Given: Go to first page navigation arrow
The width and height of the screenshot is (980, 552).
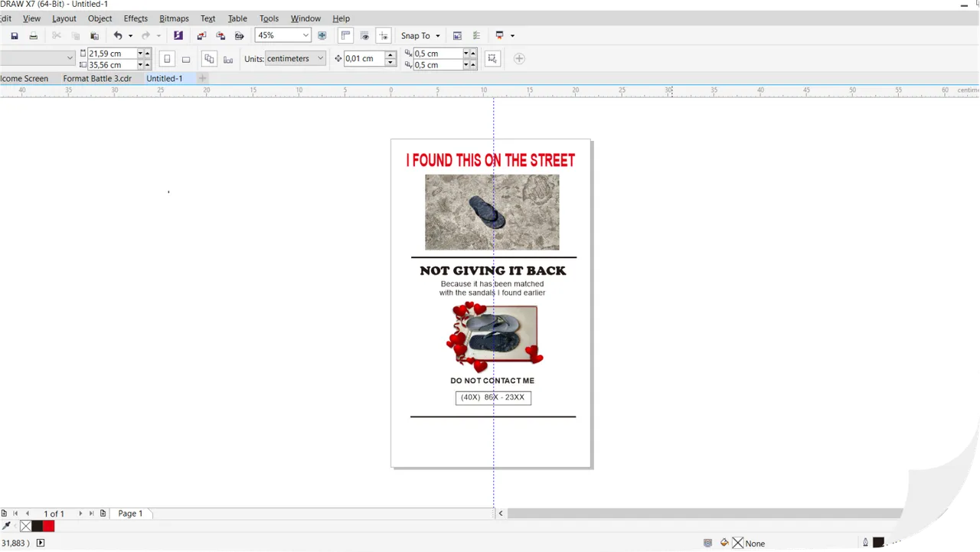Looking at the screenshot, I should coord(15,514).
